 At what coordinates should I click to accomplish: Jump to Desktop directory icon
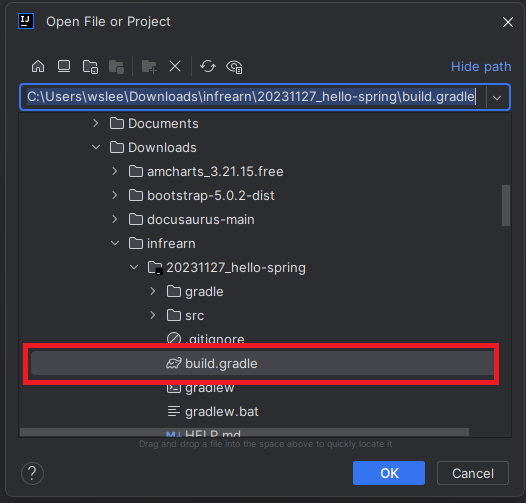coord(64,66)
